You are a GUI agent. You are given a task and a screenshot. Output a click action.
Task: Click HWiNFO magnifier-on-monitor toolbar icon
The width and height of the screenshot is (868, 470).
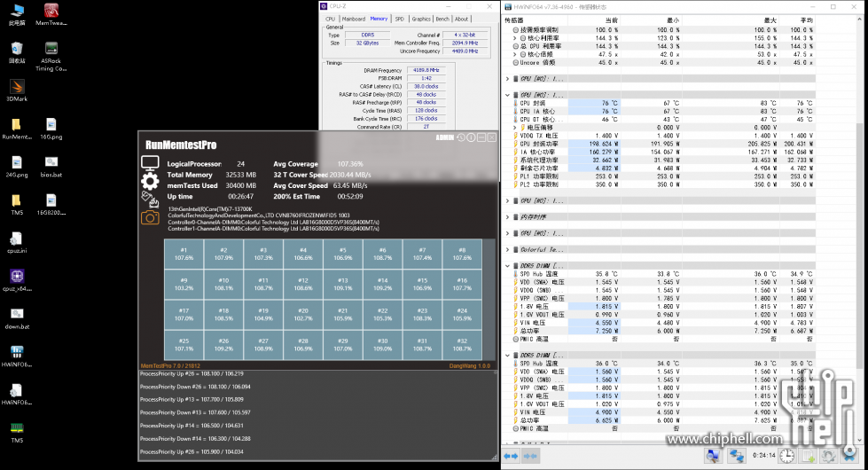click(x=713, y=456)
